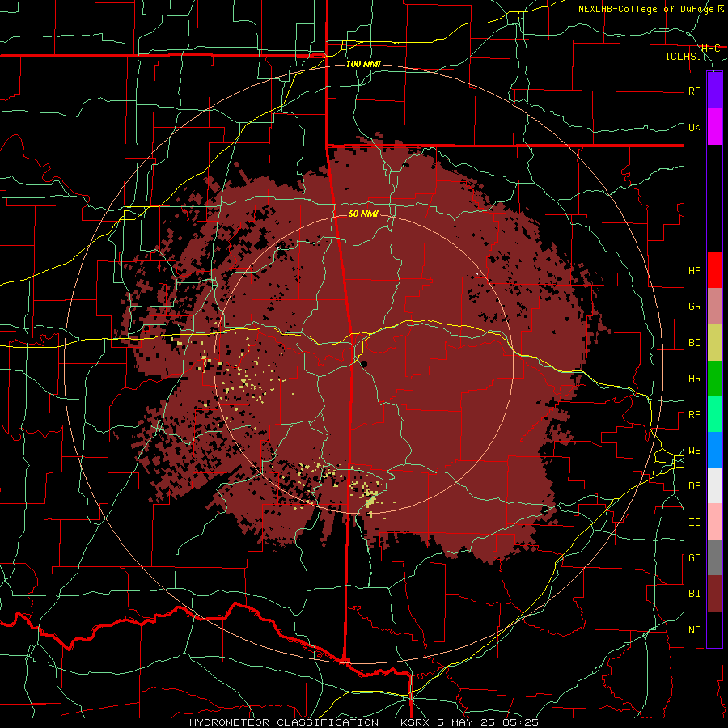This screenshot has height=728, width=728.
Task: Click the IC legend label
Action: tap(695, 523)
